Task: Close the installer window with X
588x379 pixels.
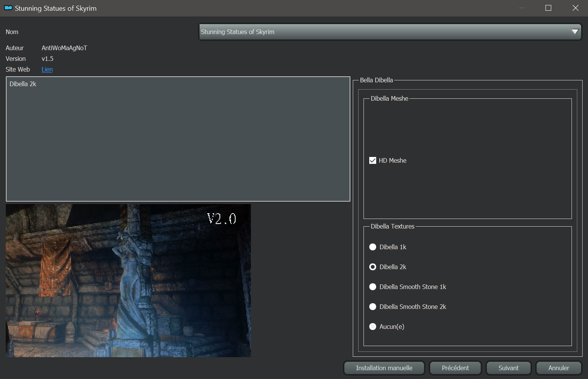Action: click(x=575, y=8)
